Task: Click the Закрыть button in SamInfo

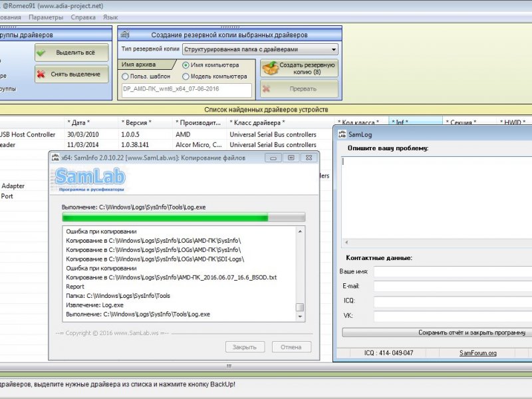Action: [244, 347]
